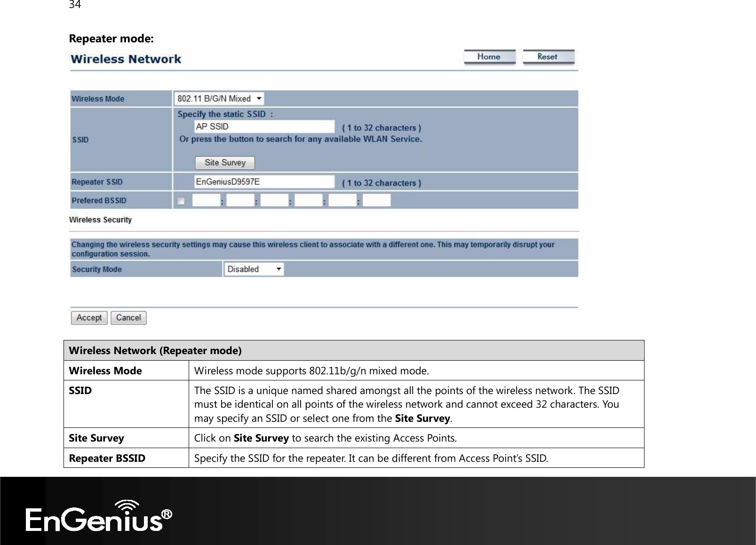Click the first Prefered BSSID octet field
Viewport: 756px width, 545px height.
(x=206, y=201)
